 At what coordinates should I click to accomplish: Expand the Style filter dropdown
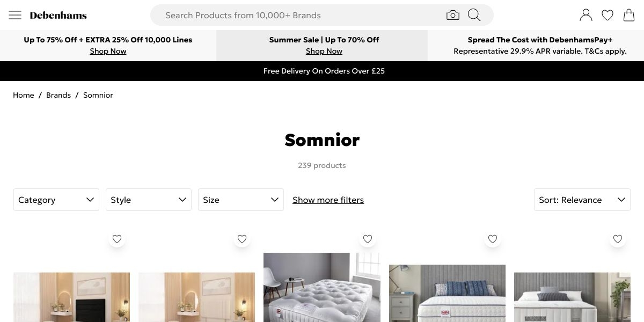tap(149, 200)
